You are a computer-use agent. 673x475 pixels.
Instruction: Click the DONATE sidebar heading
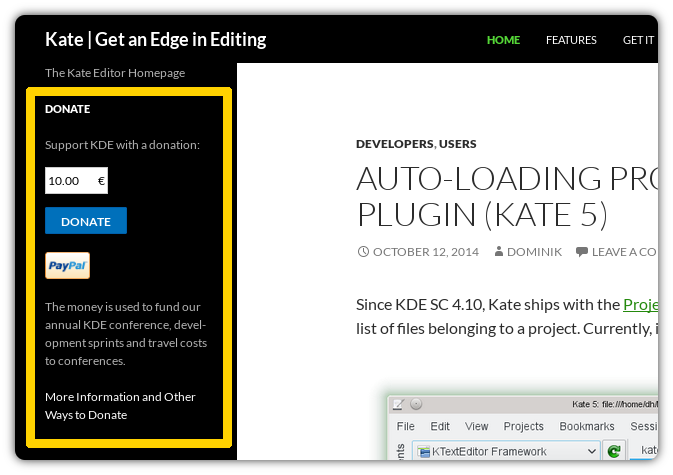[67, 109]
